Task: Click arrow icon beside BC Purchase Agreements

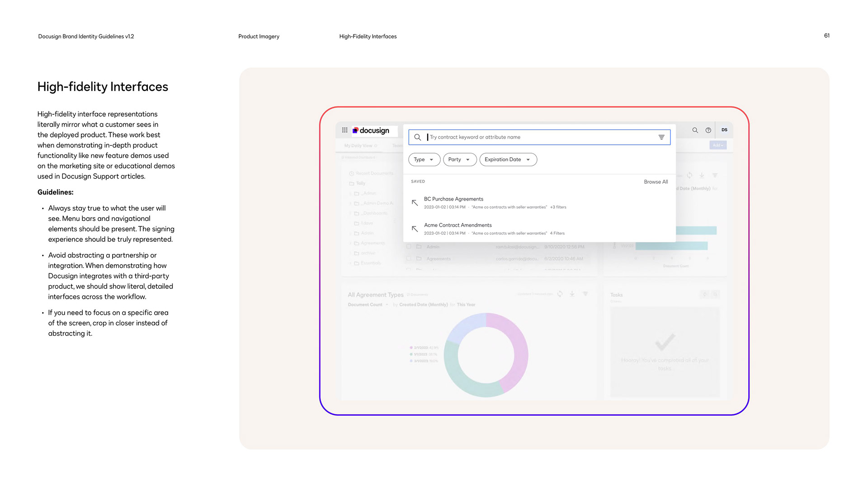Action: pos(415,203)
